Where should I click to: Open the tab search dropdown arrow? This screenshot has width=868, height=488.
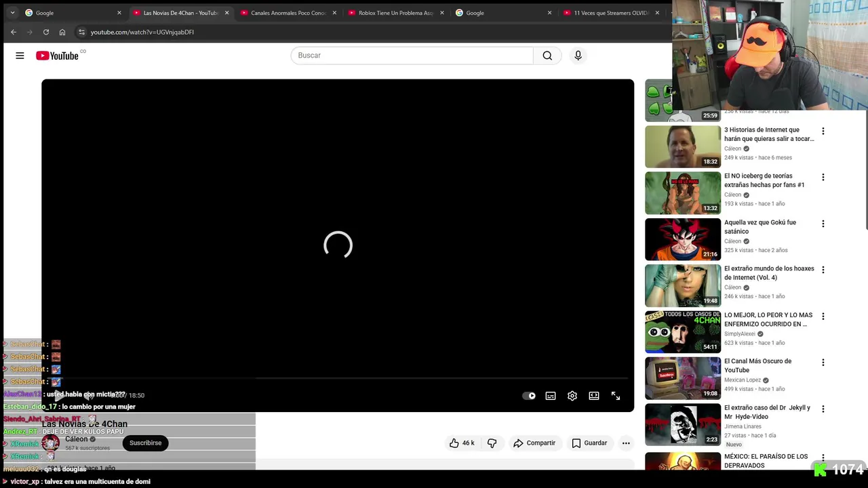[x=12, y=13]
